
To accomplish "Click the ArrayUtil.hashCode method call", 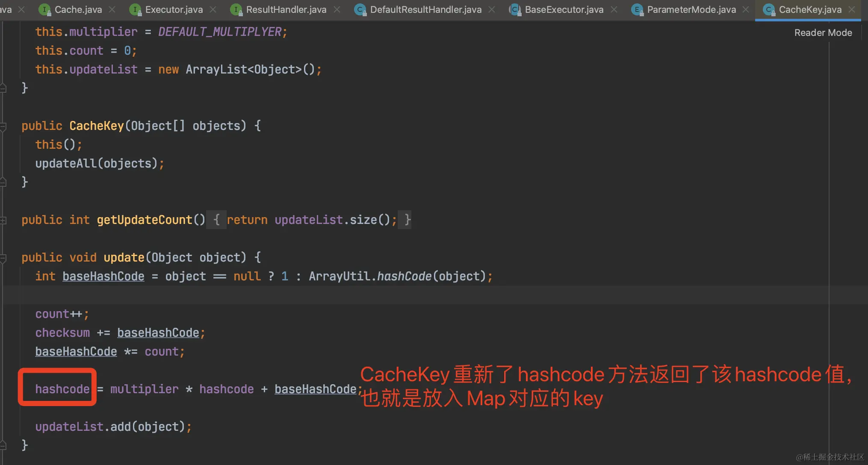I will pos(404,276).
